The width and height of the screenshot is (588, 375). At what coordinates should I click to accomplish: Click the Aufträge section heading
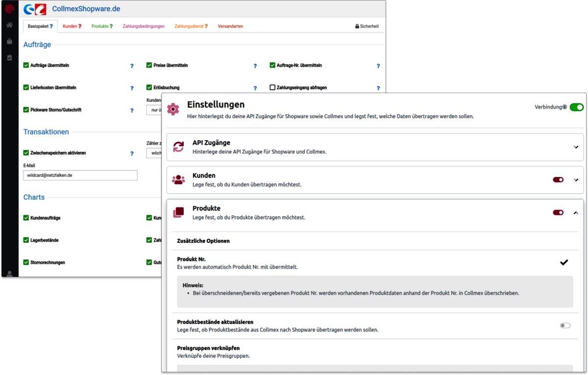tap(37, 45)
